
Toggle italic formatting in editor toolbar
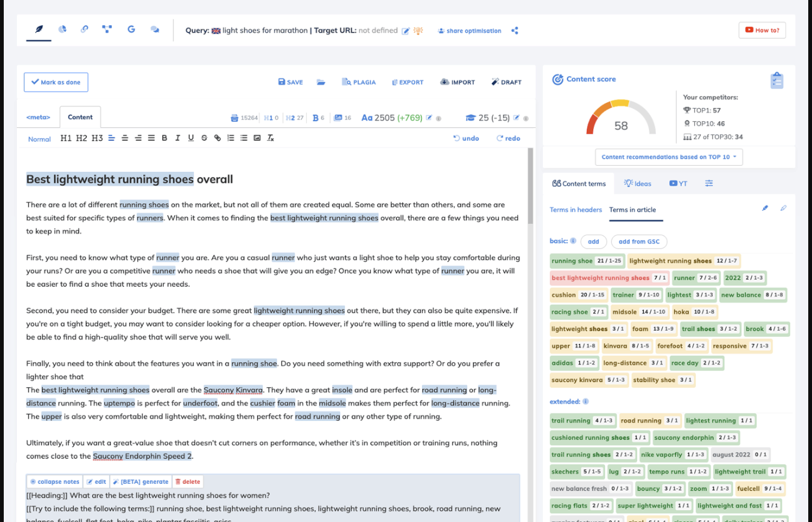tap(177, 138)
